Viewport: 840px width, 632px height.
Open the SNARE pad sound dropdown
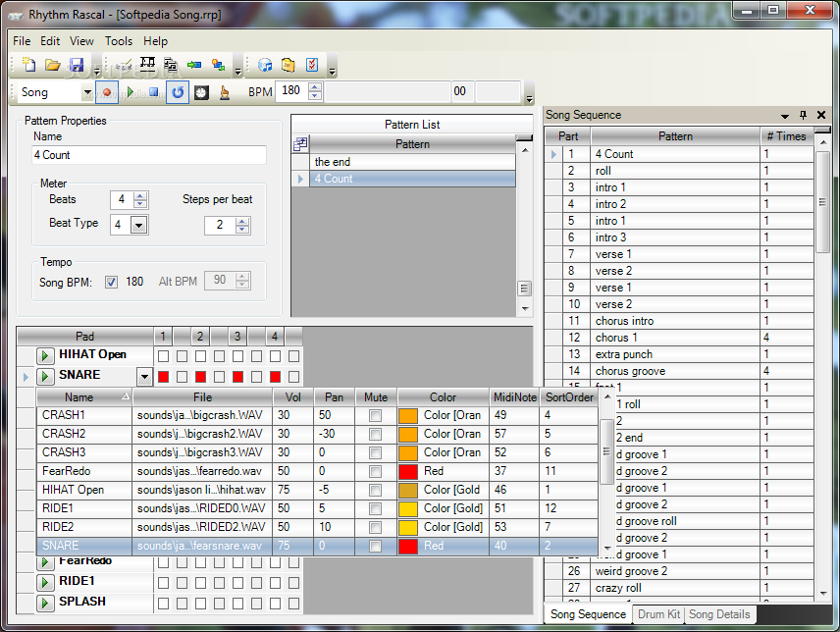144,377
